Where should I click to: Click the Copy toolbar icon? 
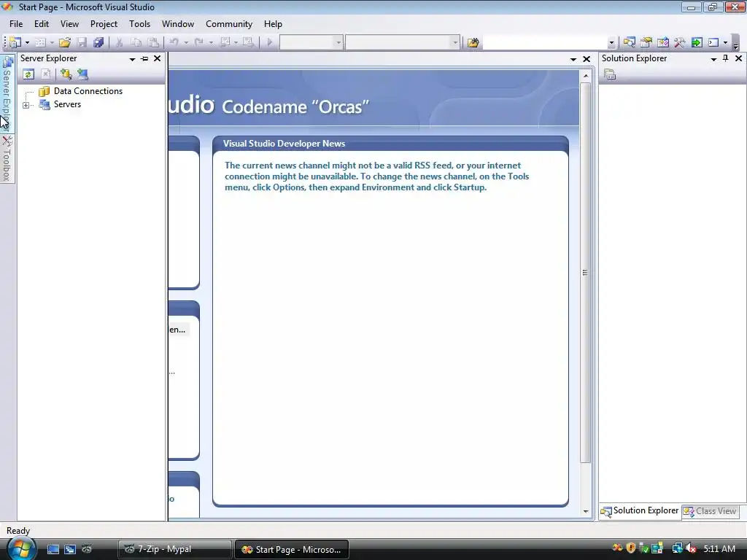(x=136, y=42)
